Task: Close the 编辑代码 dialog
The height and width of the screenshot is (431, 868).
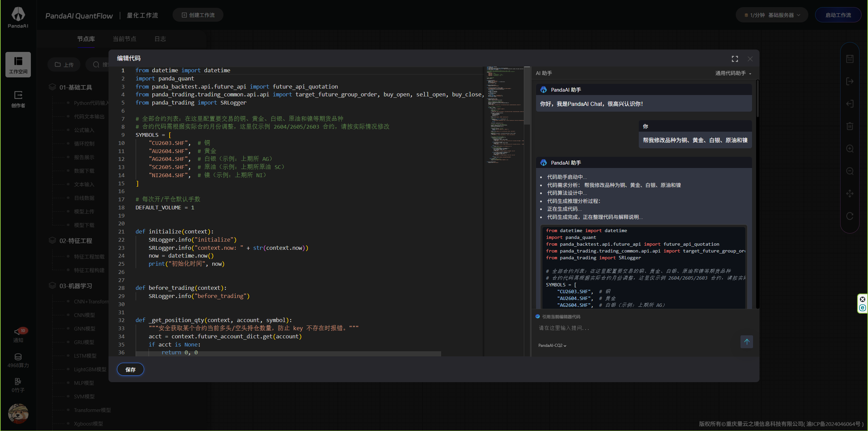Action: 750,59
